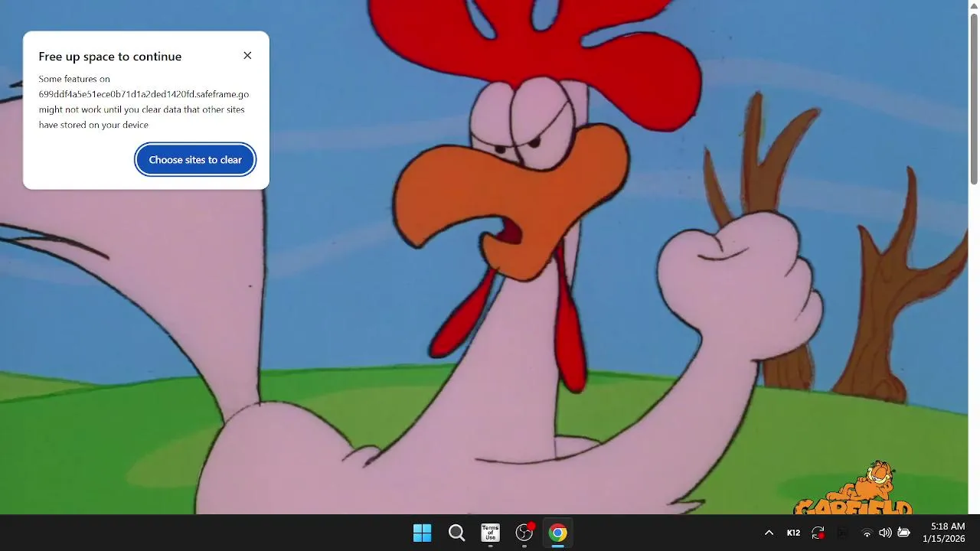
Task: Click the safeframe site address text
Action: 144,94
